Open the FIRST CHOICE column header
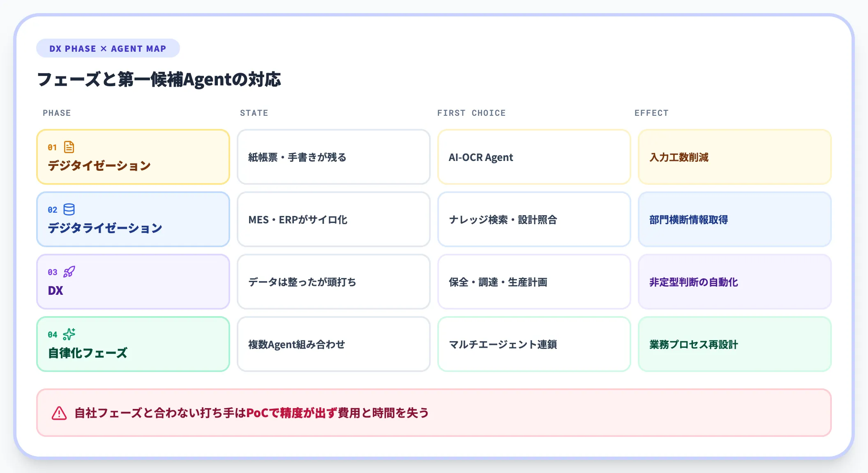Viewport: 868px width, 473px height. pyautogui.click(x=471, y=113)
